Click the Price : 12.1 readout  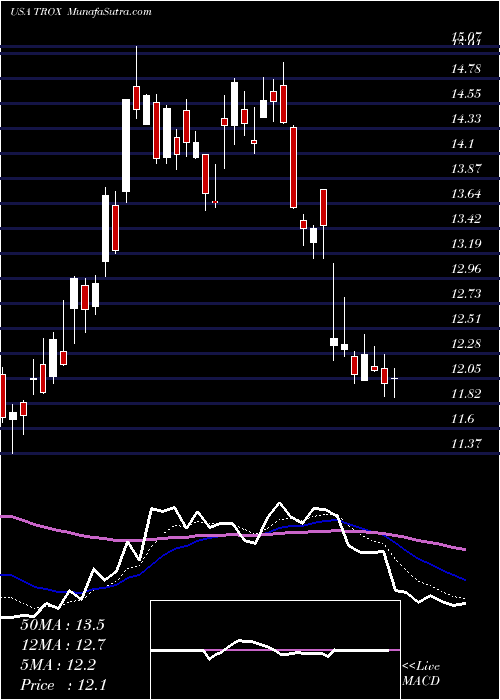pyautogui.click(x=63, y=685)
